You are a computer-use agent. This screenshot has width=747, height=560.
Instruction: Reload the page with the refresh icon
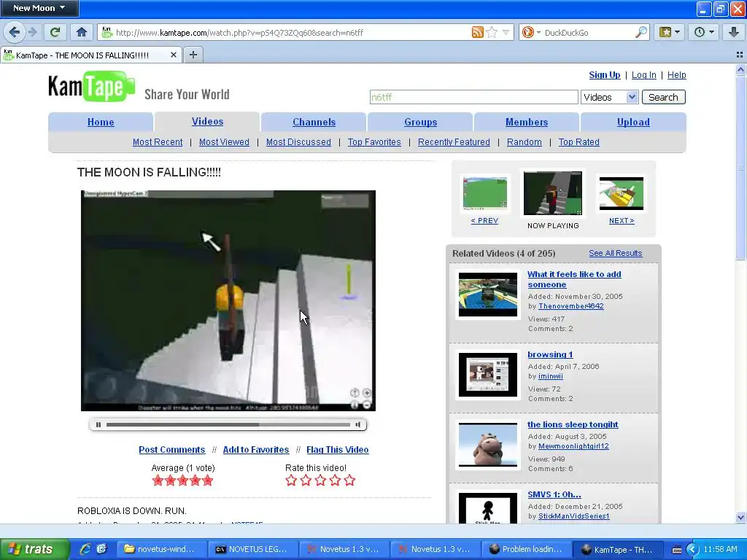pyautogui.click(x=55, y=32)
